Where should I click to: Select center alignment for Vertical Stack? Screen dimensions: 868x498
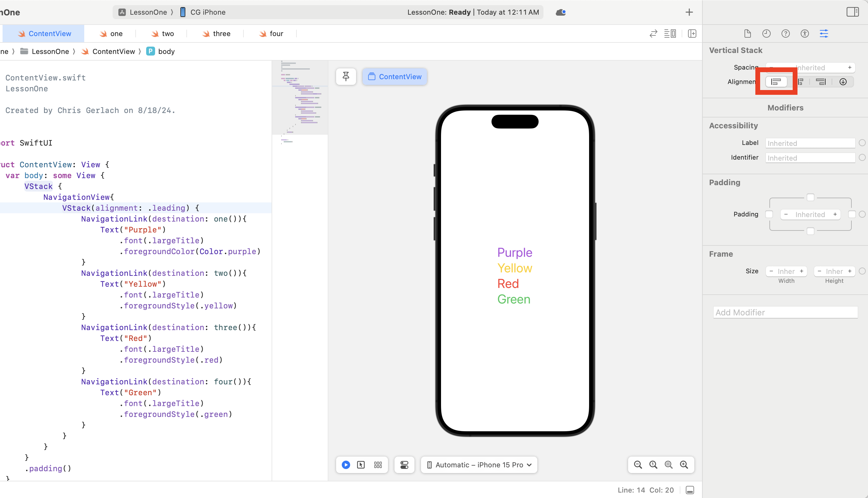click(x=801, y=81)
